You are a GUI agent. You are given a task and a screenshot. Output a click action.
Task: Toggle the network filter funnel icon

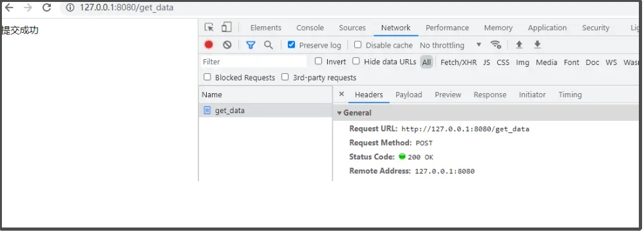(x=251, y=45)
